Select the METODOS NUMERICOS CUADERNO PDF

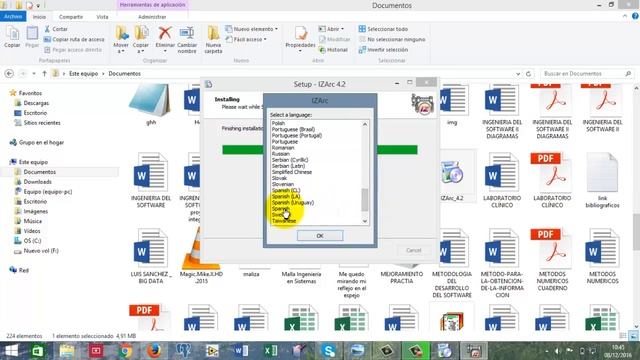(552, 260)
